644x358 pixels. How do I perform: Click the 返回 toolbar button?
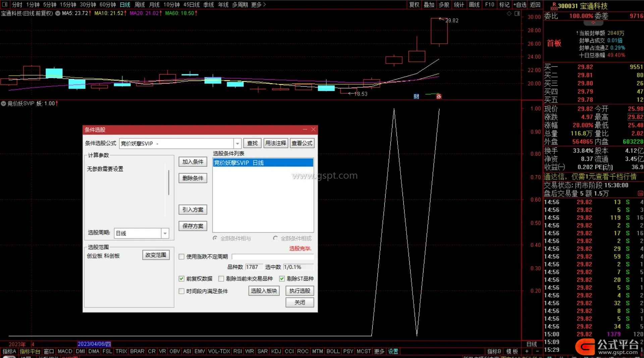coord(535,5)
